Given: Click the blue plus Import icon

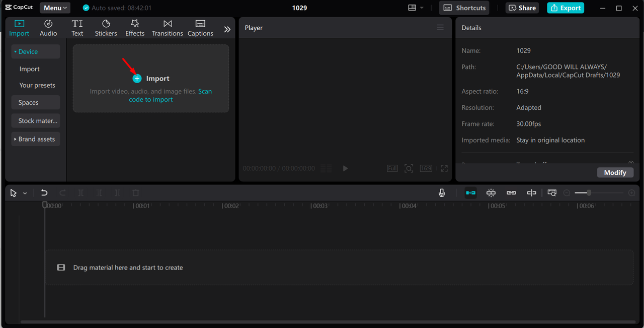Looking at the screenshot, I should point(137,79).
